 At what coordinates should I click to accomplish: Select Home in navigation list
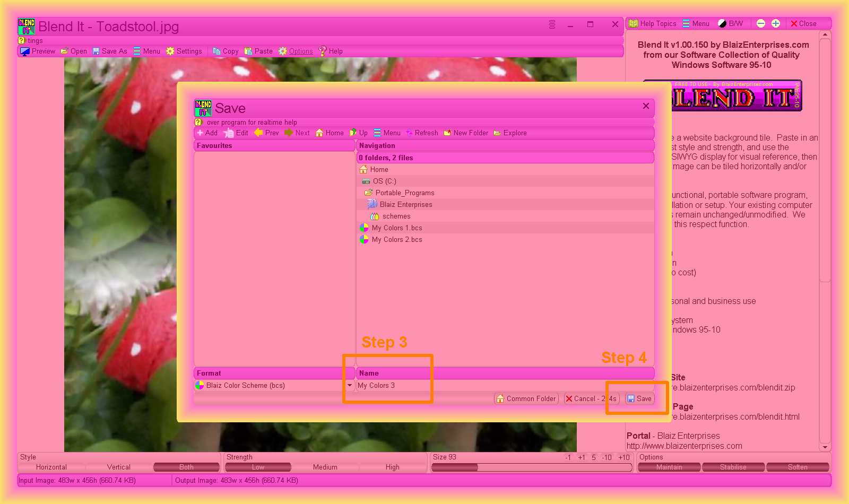505,170
